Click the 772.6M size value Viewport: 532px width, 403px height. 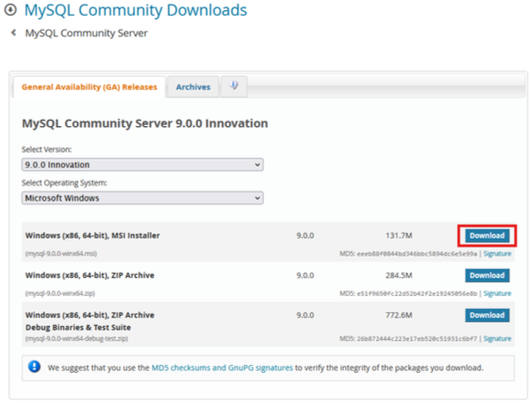398,315
